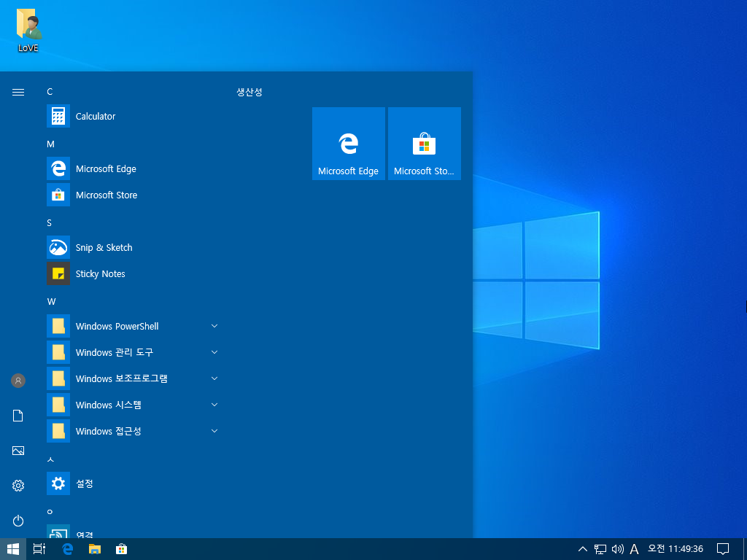This screenshot has height=560, width=747.
Task: Launch Snip & Sketch app
Action: (133, 248)
